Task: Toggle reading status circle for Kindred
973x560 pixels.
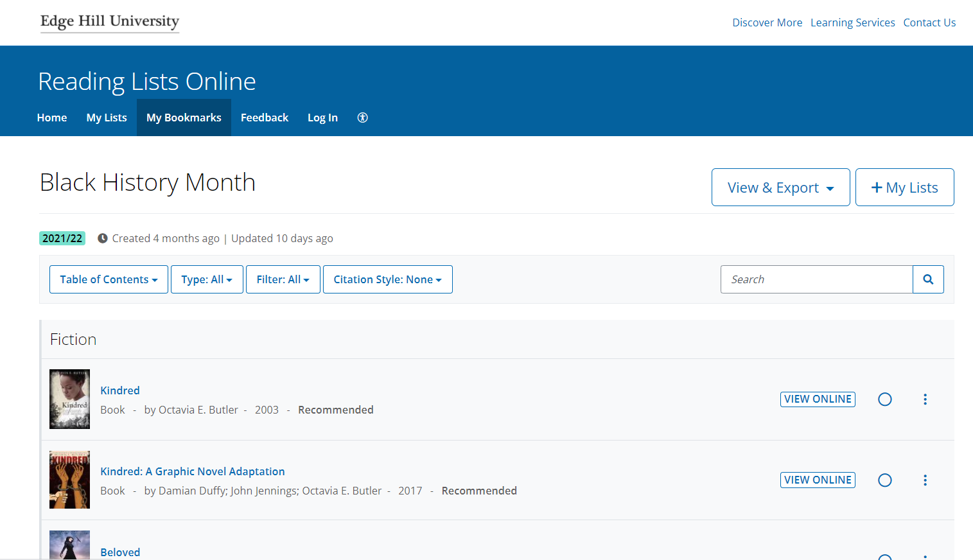Action: tap(884, 399)
